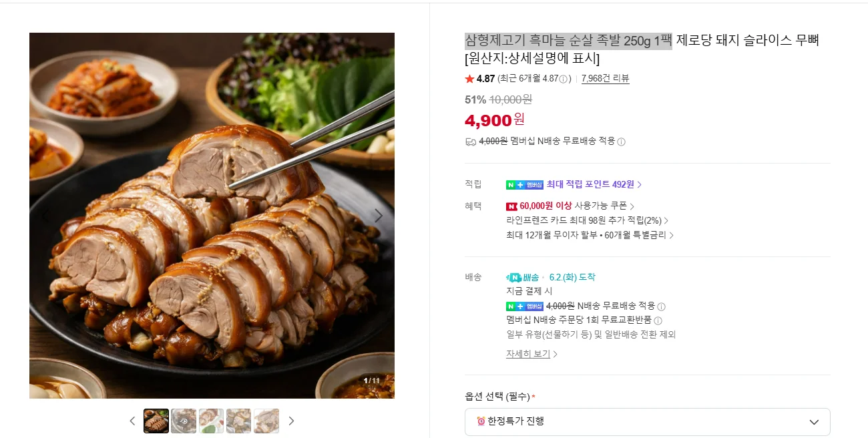The image size is (868, 438).
Task: Open the 7,968건 리뷰 link
Action: point(605,79)
